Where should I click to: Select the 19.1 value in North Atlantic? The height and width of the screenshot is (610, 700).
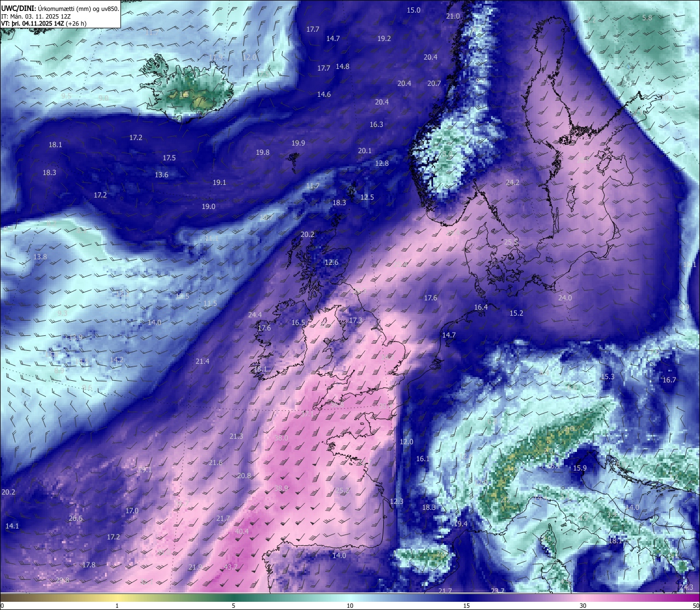click(219, 182)
